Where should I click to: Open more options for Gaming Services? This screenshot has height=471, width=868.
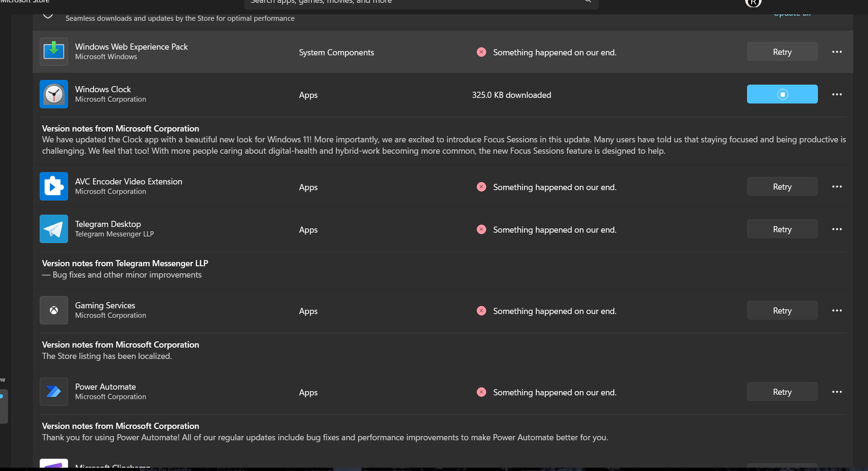(x=837, y=310)
